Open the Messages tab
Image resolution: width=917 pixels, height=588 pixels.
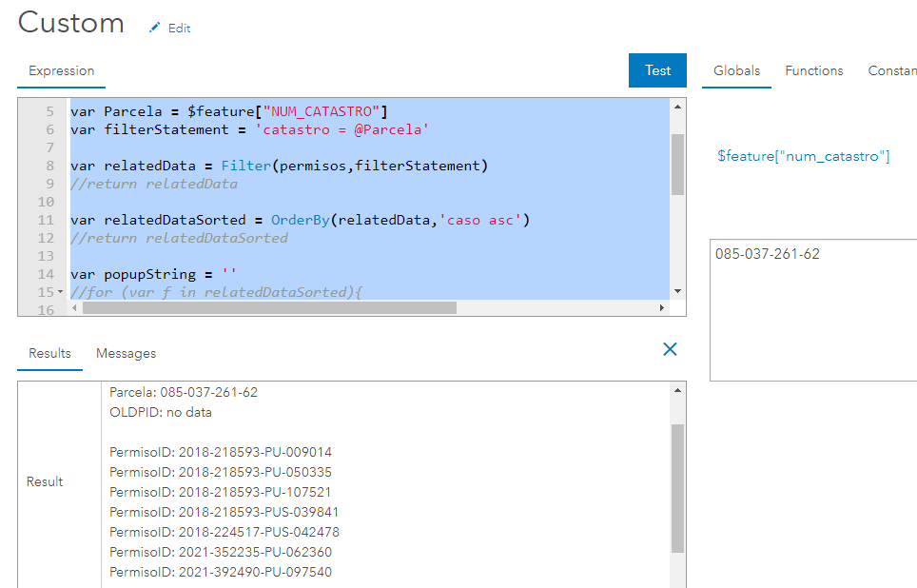coord(126,353)
